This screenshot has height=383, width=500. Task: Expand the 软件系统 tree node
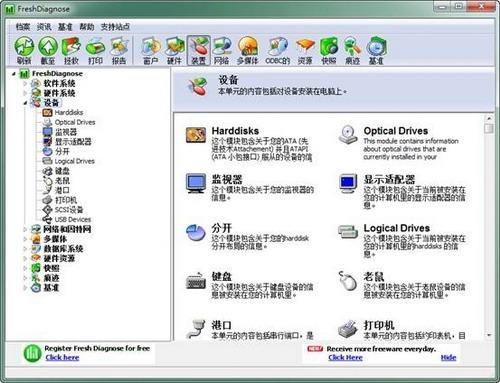tap(25, 83)
